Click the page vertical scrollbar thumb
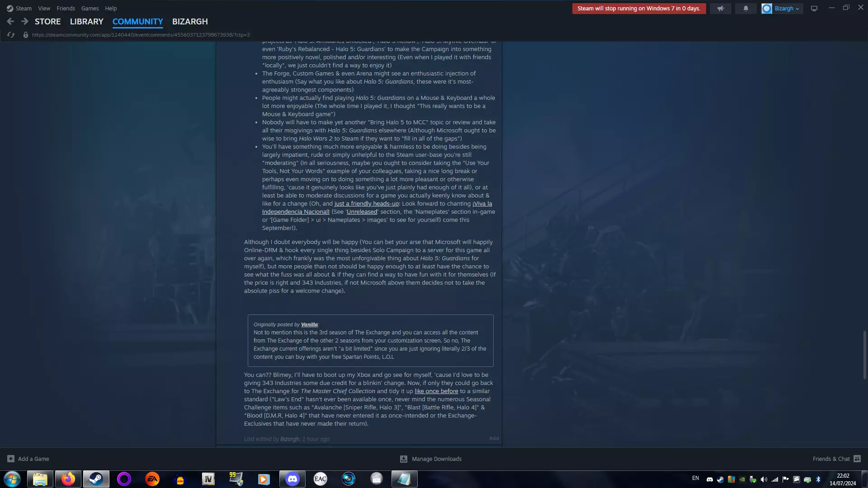This screenshot has height=488, width=868. pos(864,355)
